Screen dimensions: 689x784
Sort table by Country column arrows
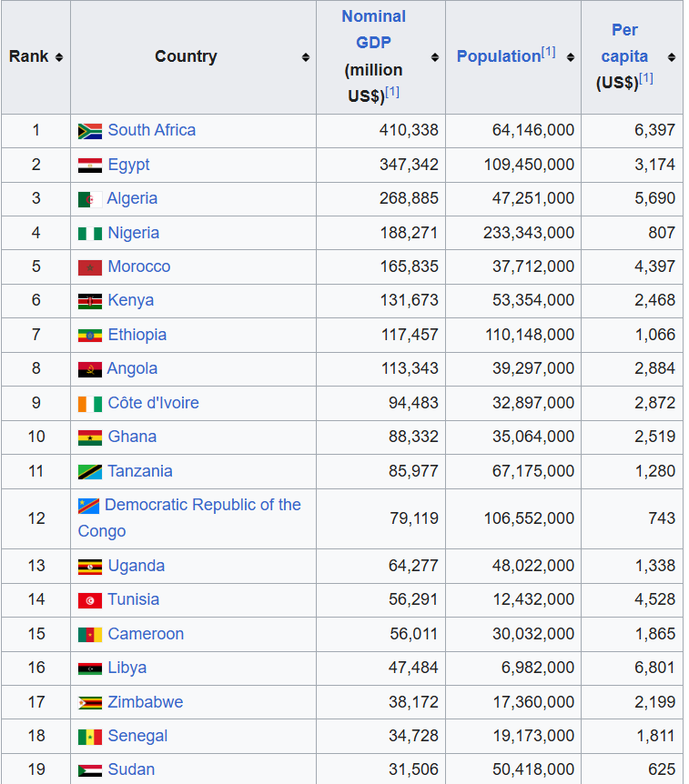point(305,57)
